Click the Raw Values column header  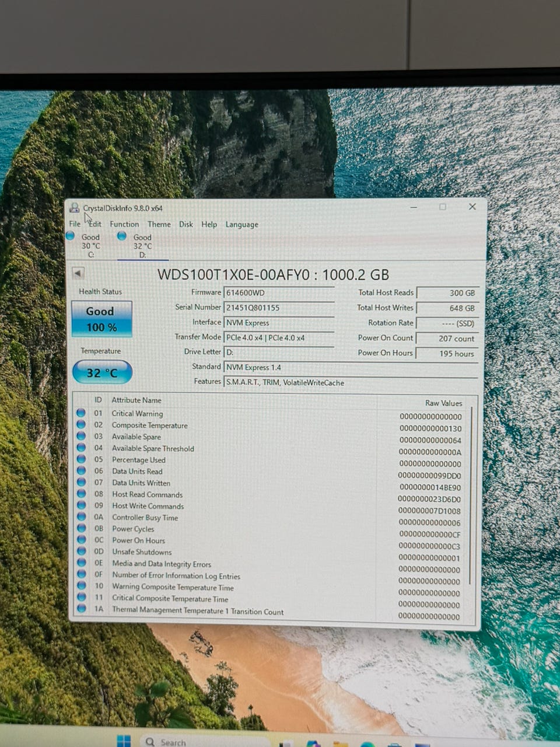pyautogui.click(x=443, y=403)
